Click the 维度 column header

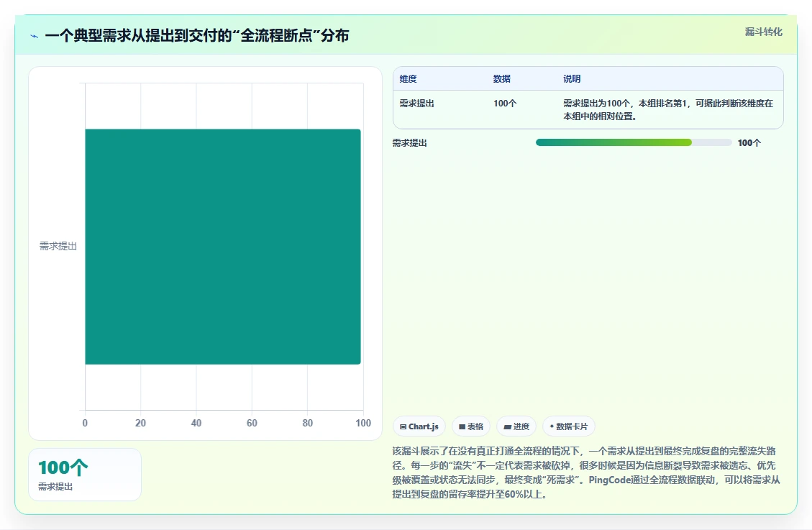[408, 78]
